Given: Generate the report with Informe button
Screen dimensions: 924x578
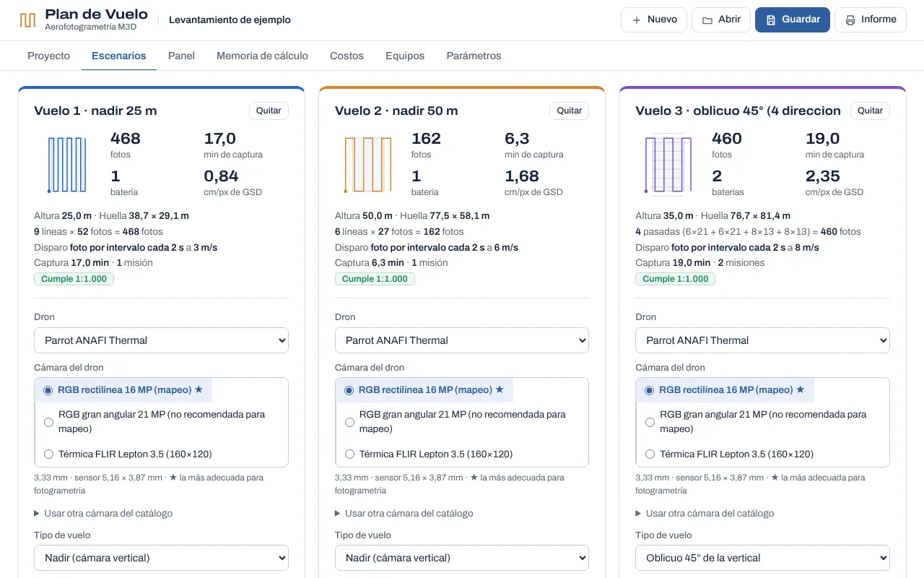Looking at the screenshot, I should pos(871,20).
